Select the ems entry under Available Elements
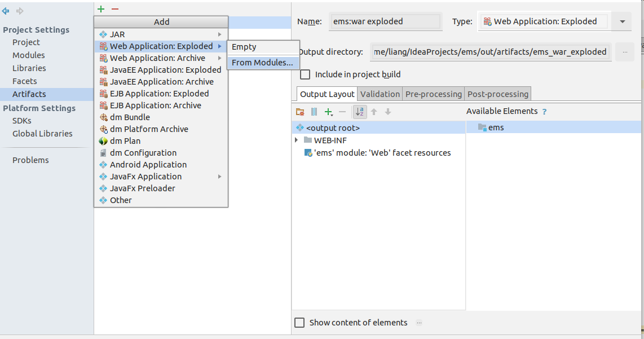Viewport: 644px width, 339px height. pos(554,127)
